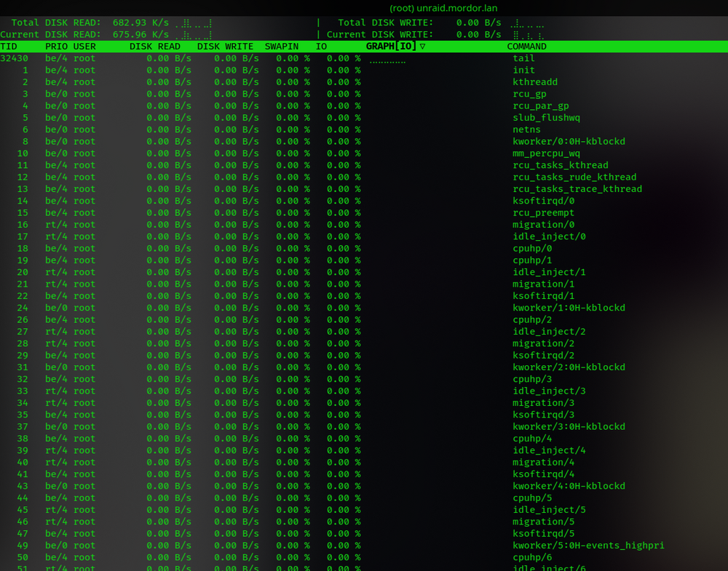Click the 'cpuhp/2' command
This screenshot has width=728, height=571.
point(533,320)
